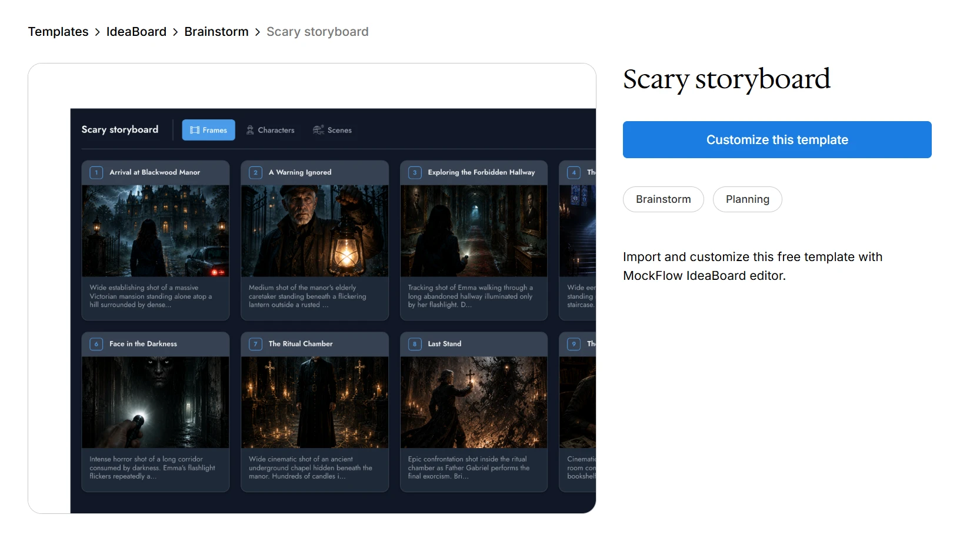Select the Planning tag pill
Viewport: 980px width, 538px height.
[x=748, y=199]
